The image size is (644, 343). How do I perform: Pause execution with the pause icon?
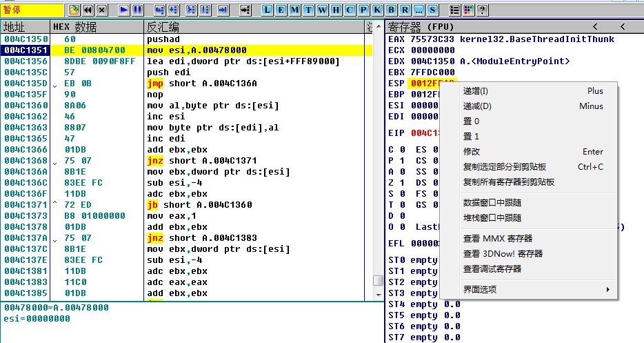[x=138, y=10]
